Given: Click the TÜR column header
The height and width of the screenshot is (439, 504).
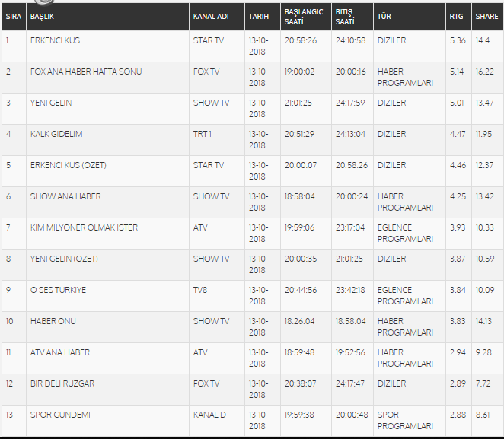Looking at the screenshot, I should click(410, 17).
